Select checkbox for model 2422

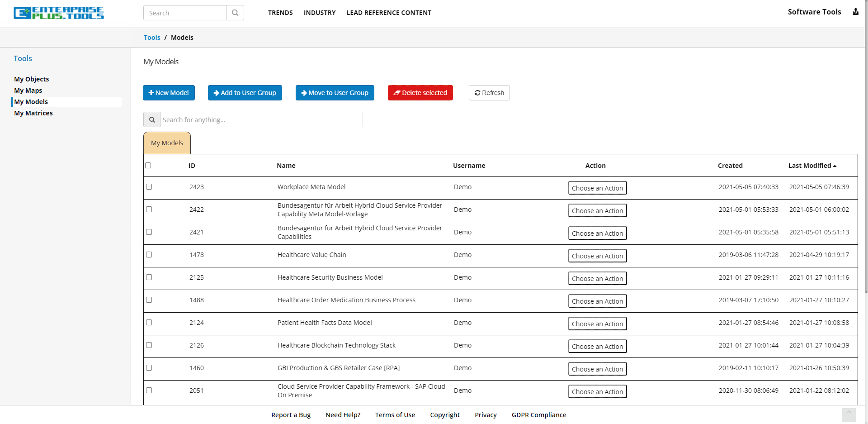[149, 209]
